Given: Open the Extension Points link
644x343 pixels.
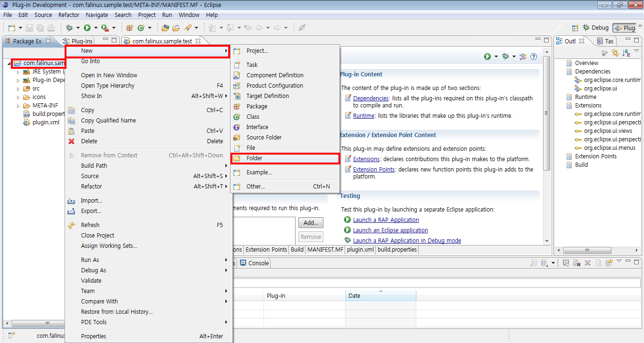Looking at the screenshot, I should (x=374, y=170).
